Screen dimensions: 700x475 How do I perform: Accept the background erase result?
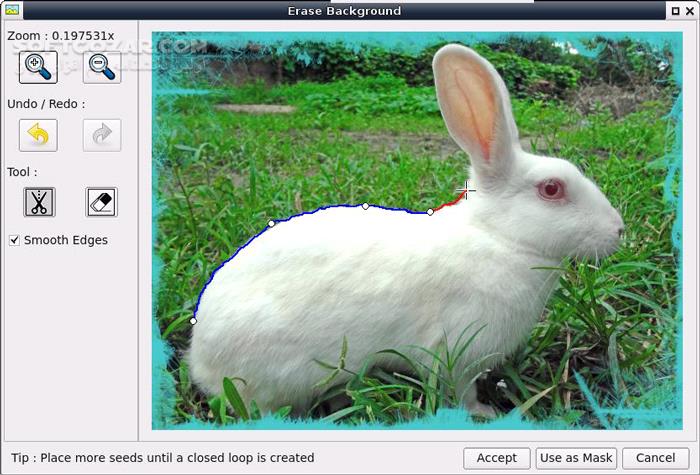[496, 458]
